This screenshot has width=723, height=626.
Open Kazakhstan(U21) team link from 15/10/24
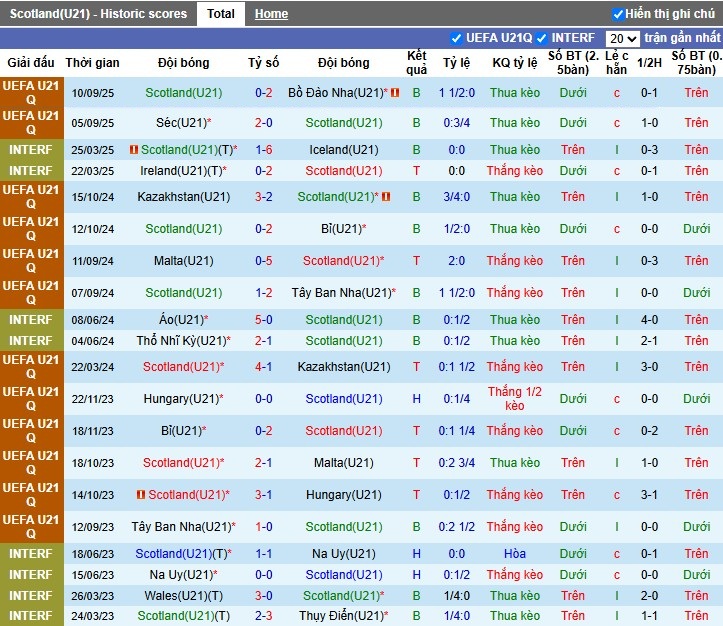[184, 197]
